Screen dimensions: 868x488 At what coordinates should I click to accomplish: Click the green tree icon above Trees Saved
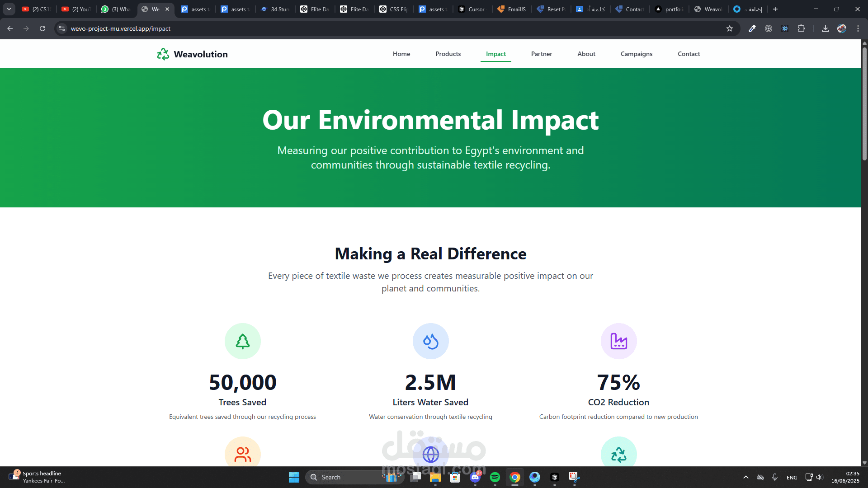coord(243,341)
